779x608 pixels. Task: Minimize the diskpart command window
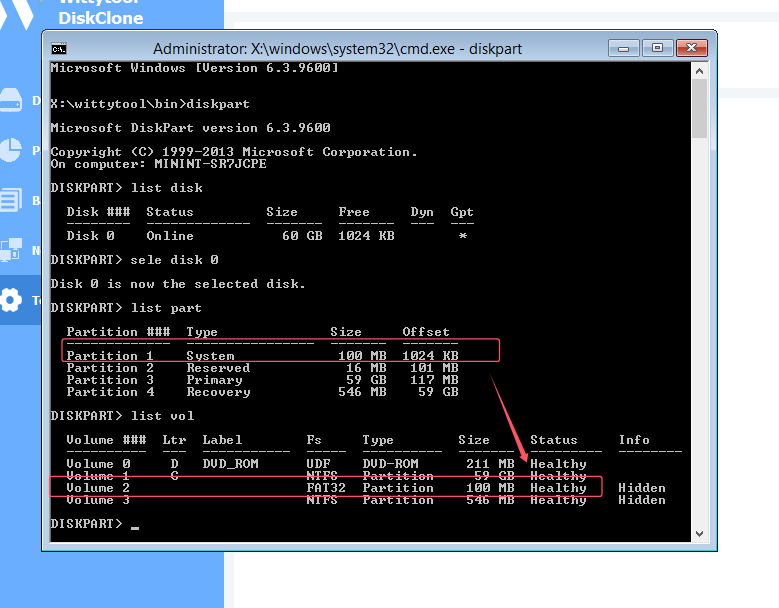pos(623,48)
